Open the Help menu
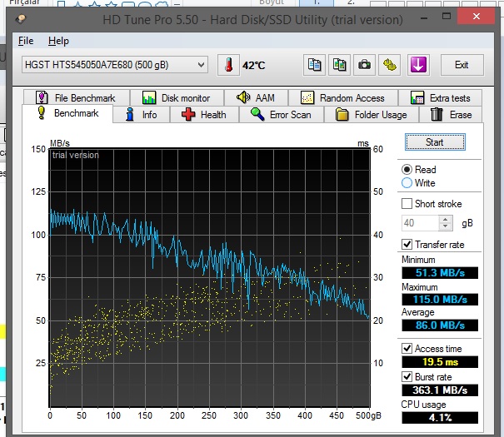The height and width of the screenshot is (437, 504). 58,41
